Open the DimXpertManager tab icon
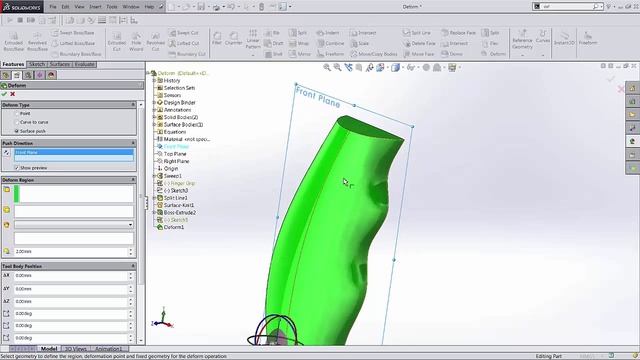This screenshot has width=640, height=360. 40,75
